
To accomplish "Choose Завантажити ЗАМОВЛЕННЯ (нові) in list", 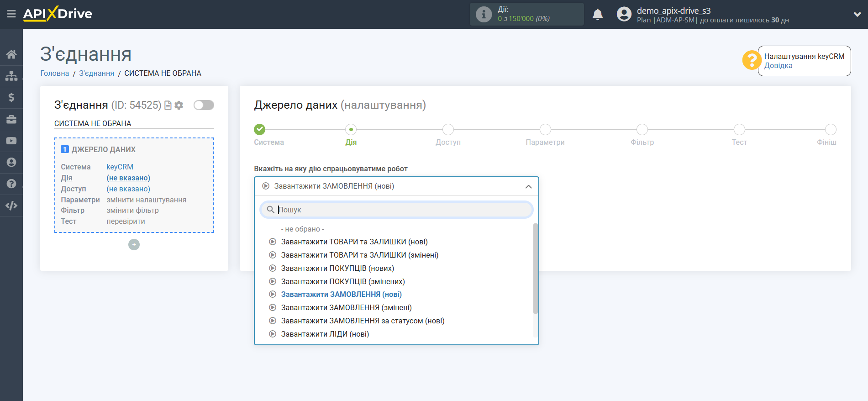I will (342, 295).
